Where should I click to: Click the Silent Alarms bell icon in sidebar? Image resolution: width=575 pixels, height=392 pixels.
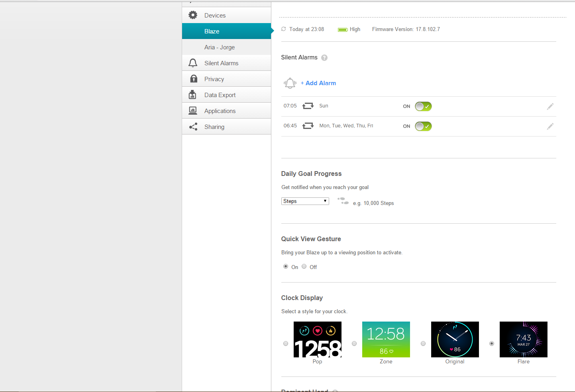(193, 63)
